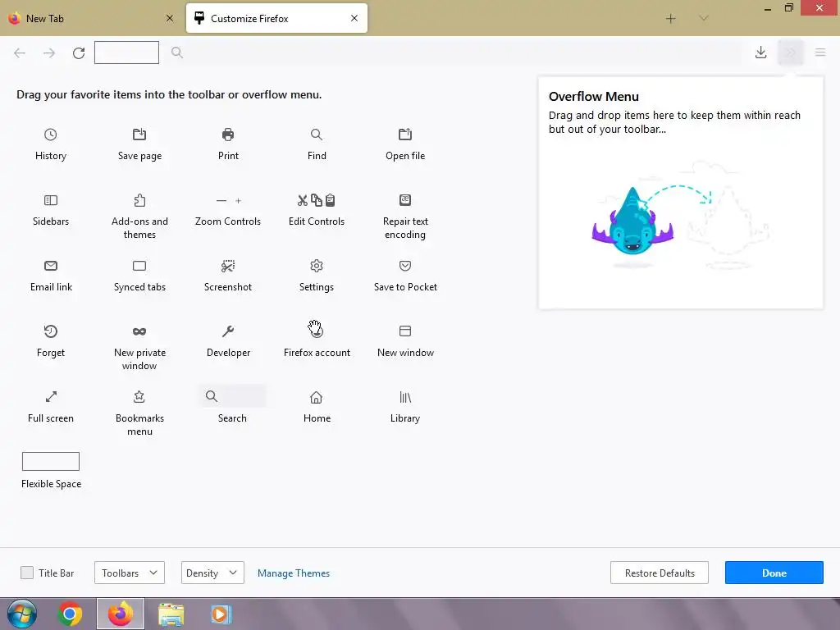Select the Flexible Space box
Screen dimensions: 840x630
coord(50,461)
